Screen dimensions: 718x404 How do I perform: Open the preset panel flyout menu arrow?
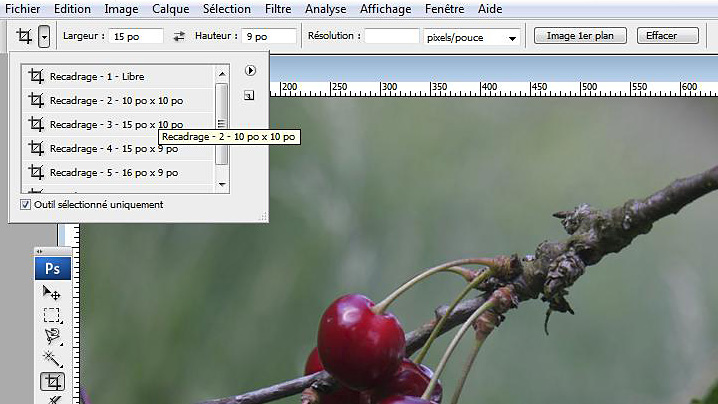click(250, 71)
